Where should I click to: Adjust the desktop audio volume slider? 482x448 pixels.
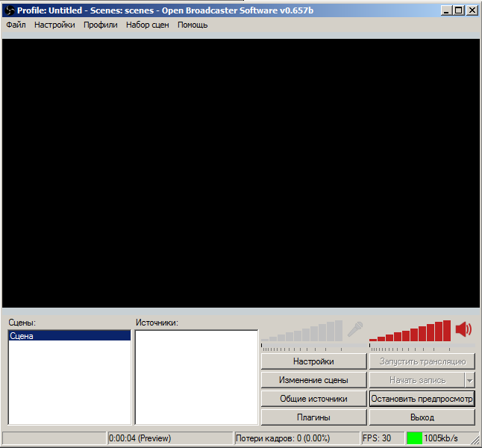tap(410, 331)
